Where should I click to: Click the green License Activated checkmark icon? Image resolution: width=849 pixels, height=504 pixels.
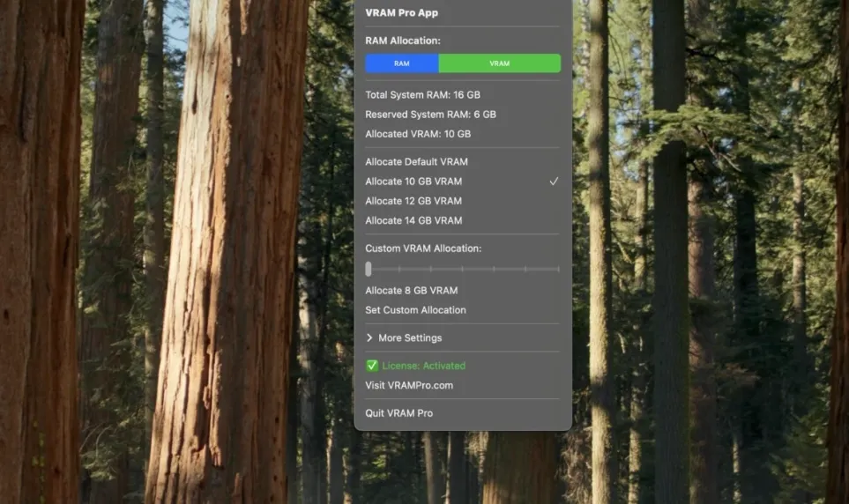372,366
